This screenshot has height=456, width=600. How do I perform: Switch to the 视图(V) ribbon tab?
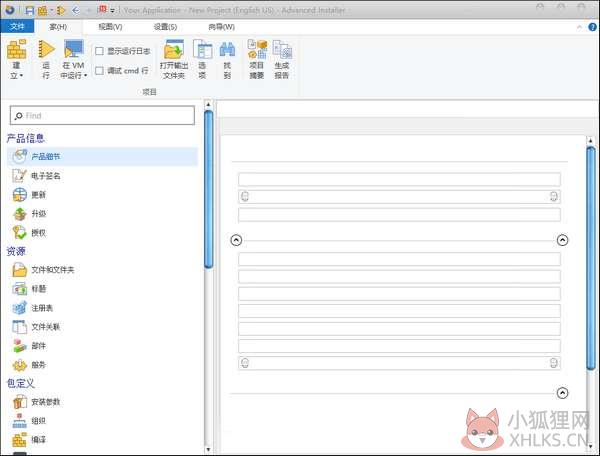click(x=110, y=27)
